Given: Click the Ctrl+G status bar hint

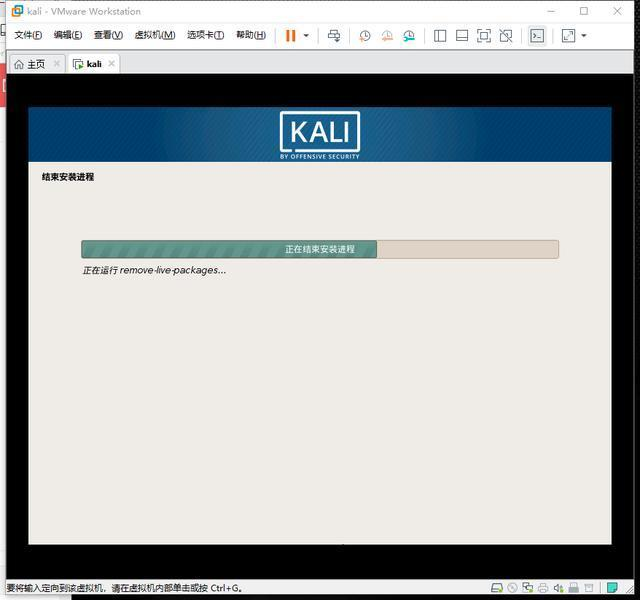Looking at the screenshot, I should coord(124,588).
